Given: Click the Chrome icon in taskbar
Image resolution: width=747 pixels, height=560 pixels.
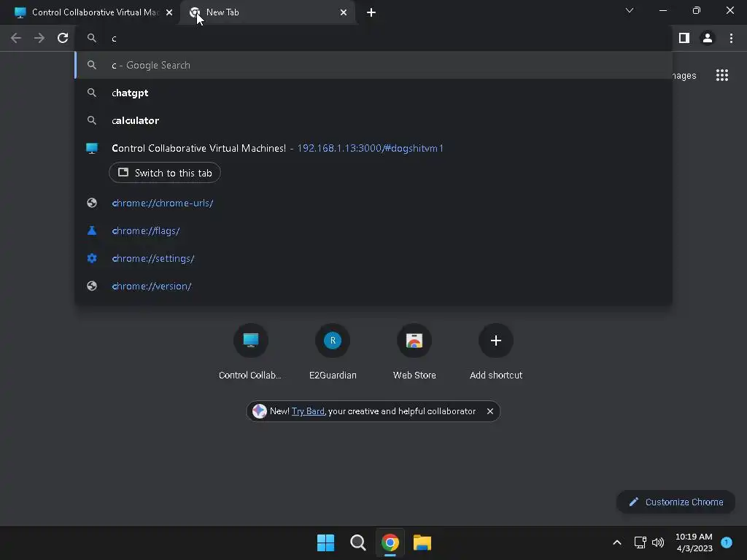Looking at the screenshot, I should pos(390,542).
